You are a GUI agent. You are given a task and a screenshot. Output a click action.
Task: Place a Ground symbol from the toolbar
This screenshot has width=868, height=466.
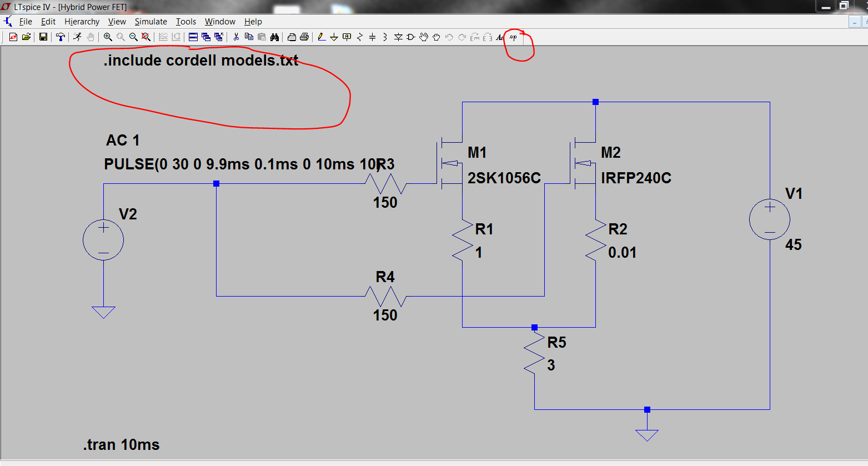334,37
